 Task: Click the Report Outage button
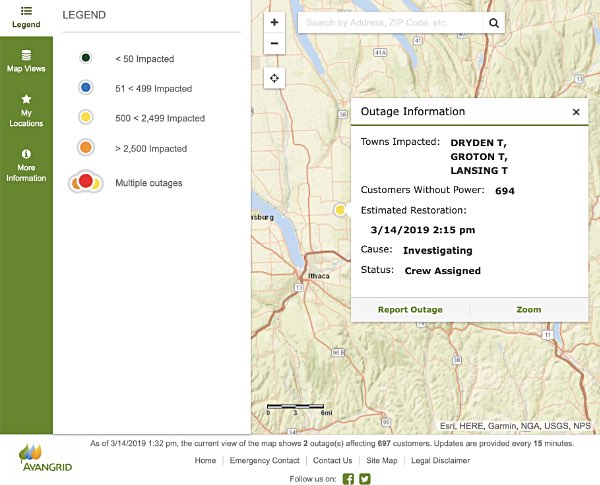(410, 310)
